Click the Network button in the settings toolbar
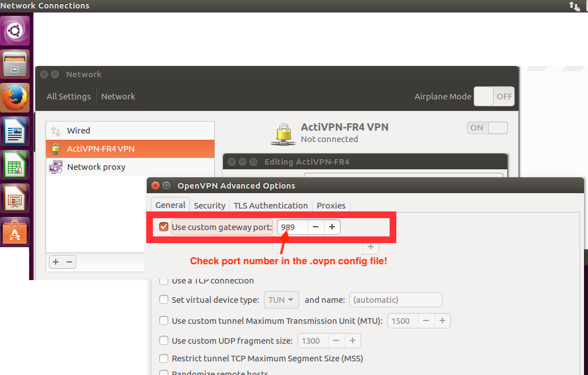The width and height of the screenshot is (588, 375). click(x=118, y=96)
